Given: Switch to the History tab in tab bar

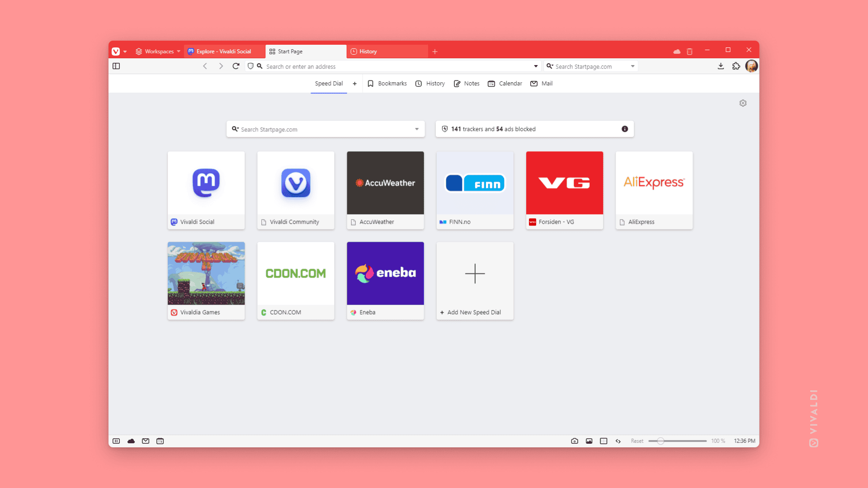Looking at the screenshot, I should point(387,52).
